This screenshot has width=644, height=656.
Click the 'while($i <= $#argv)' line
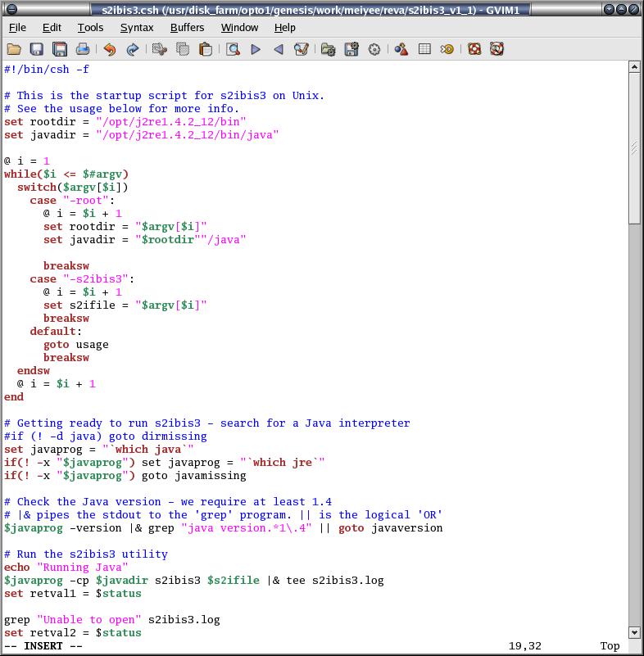pyautogui.click(x=66, y=174)
